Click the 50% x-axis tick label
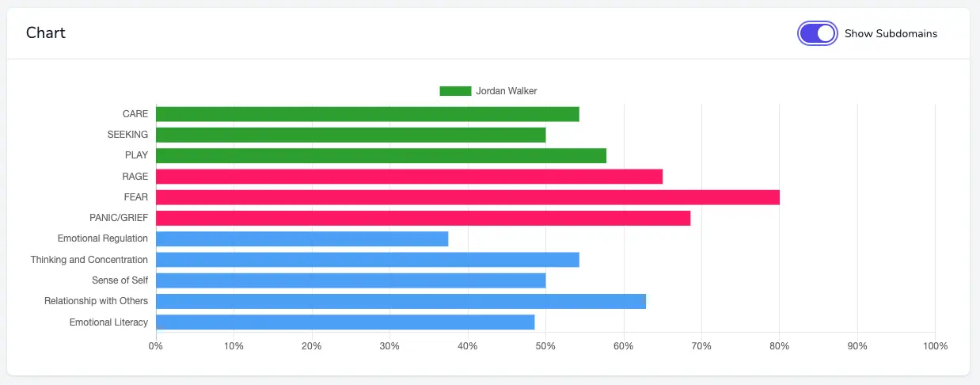The width and height of the screenshot is (980, 385). click(545, 346)
